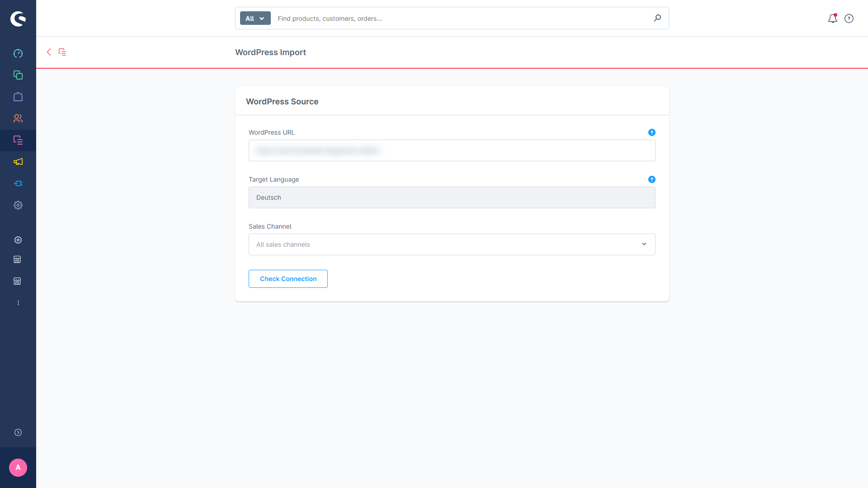Click the search magnifier icon
Viewport: 868px width, 488px height.
[x=657, y=18]
